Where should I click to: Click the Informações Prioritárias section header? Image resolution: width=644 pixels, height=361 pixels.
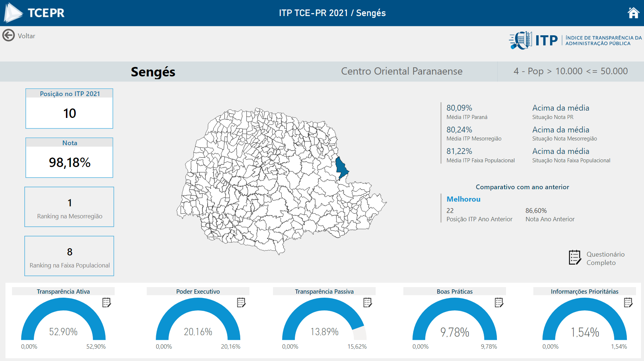(x=585, y=291)
